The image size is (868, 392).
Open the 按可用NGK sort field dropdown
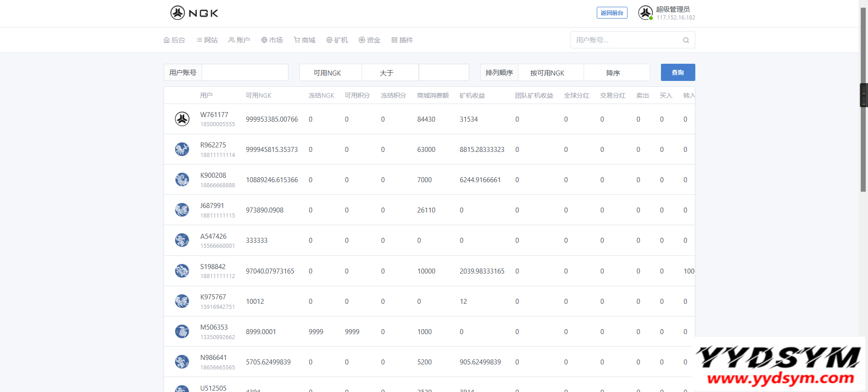pyautogui.click(x=550, y=73)
